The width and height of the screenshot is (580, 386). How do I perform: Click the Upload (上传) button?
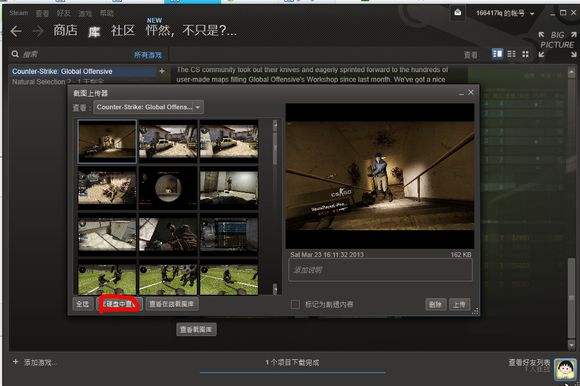(x=460, y=304)
